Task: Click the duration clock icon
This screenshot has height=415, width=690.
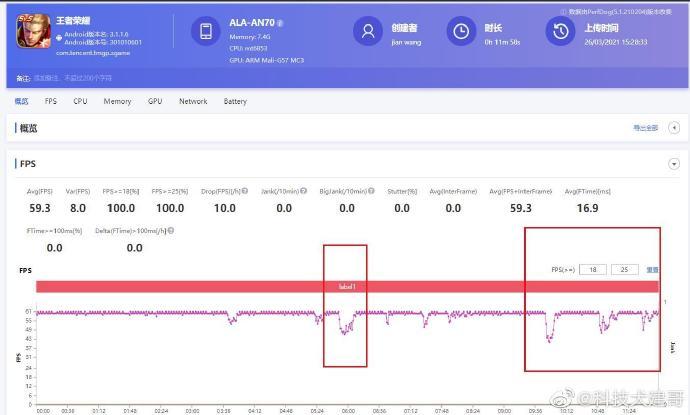Action: pyautogui.click(x=461, y=31)
